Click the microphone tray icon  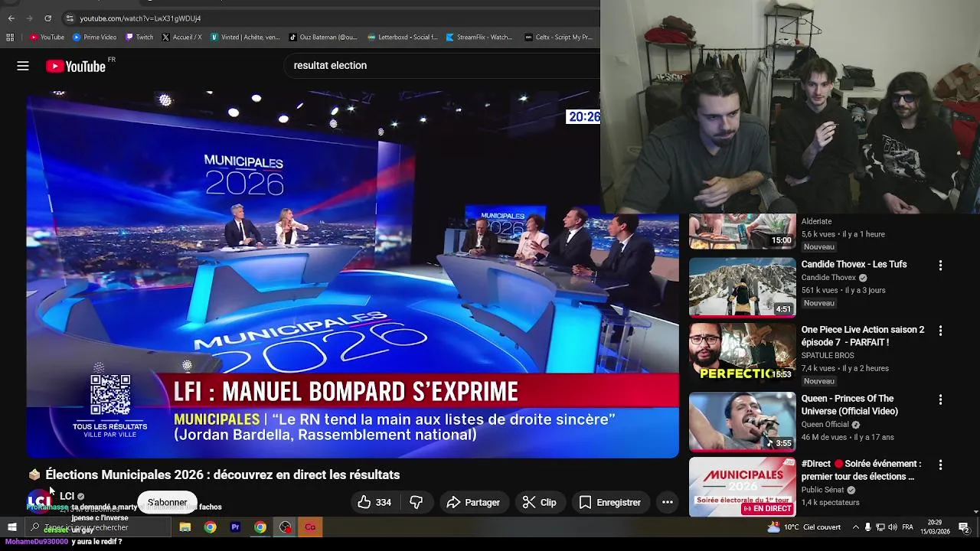(x=867, y=527)
